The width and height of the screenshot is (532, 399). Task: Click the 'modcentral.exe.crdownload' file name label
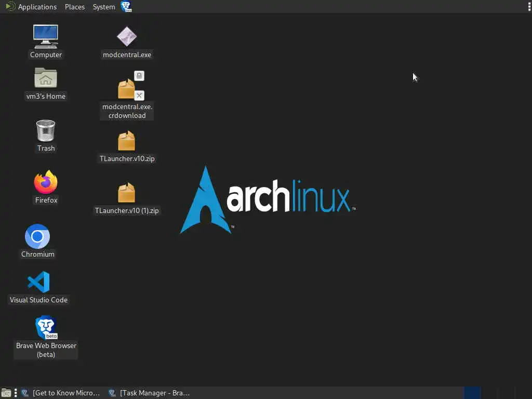tap(127, 111)
